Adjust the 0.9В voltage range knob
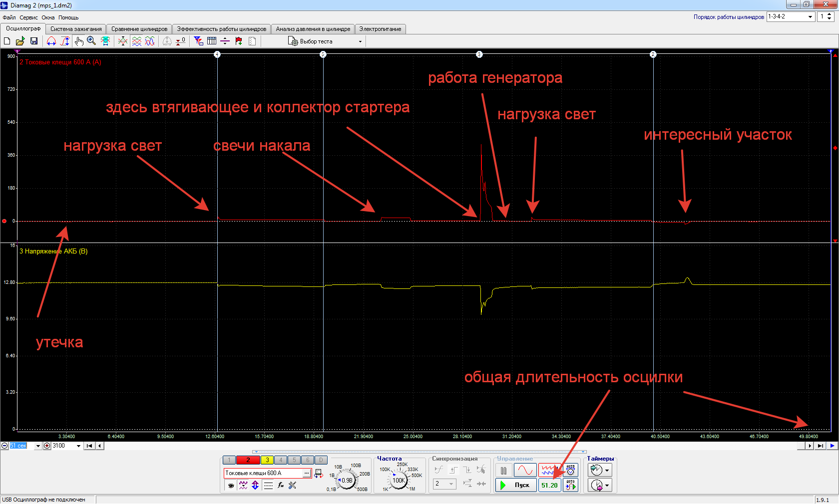Image resolution: width=839 pixels, height=504 pixels. coord(346,481)
